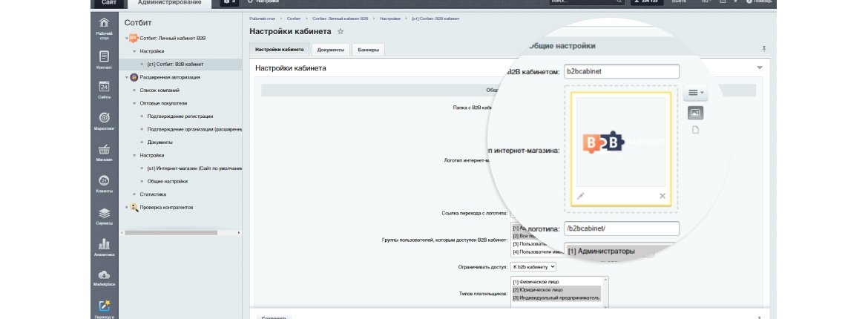Click the star to favorite Настройки кабинета
Image resolution: width=868 pixels, height=319 pixels.
[341, 32]
